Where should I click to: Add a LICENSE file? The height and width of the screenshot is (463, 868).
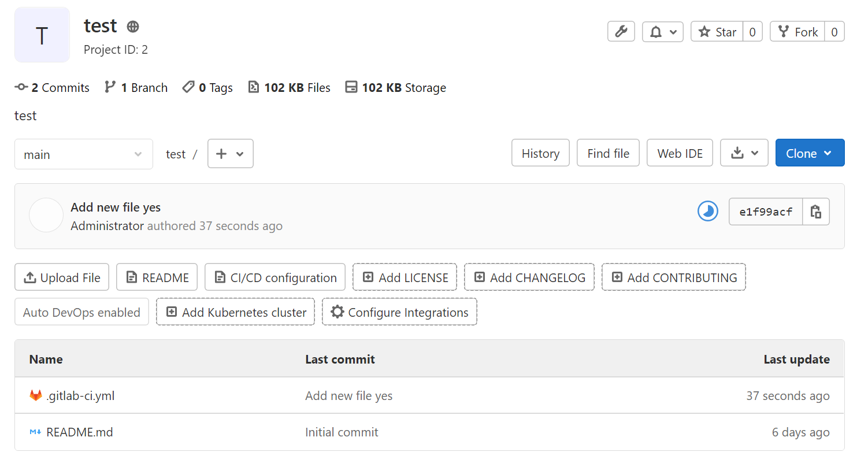[x=405, y=277]
